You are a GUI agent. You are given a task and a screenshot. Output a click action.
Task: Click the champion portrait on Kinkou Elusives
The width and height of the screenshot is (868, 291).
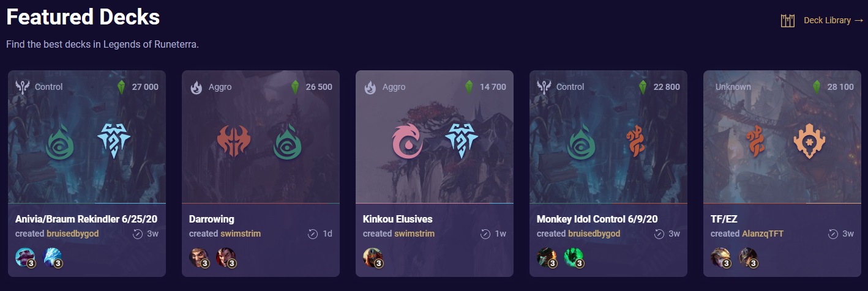click(x=373, y=258)
